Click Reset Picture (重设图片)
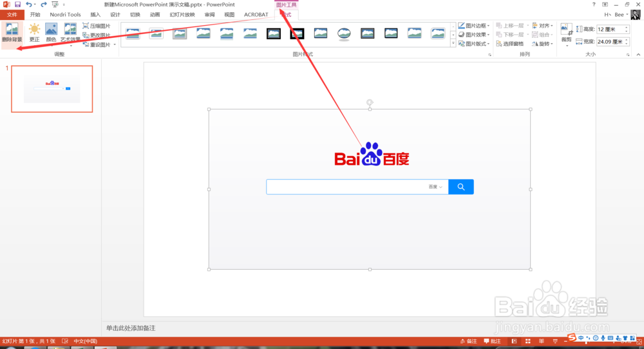644x349 pixels. (x=97, y=44)
